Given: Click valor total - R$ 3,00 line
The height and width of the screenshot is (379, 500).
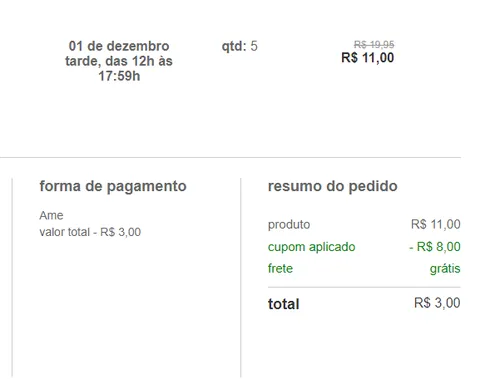Looking at the screenshot, I should pyautogui.click(x=90, y=232).
